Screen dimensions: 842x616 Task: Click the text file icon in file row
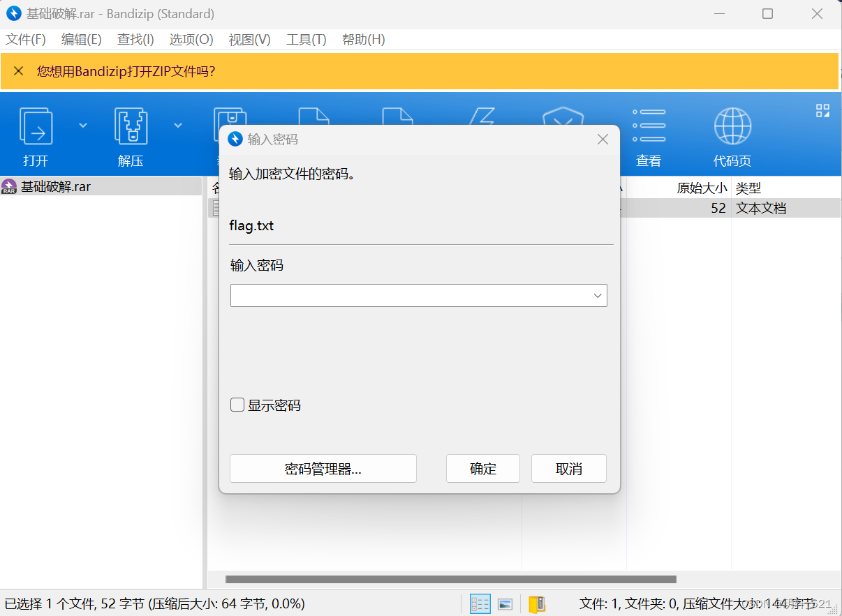216,208
